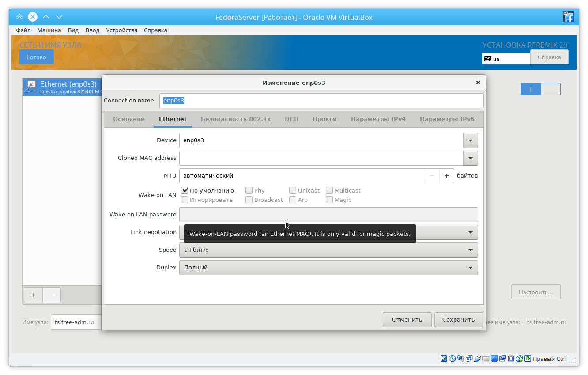Switch to the Параметры IPv4 tab
The width and height of the screenshot is (588, 375).
point(378,119)
